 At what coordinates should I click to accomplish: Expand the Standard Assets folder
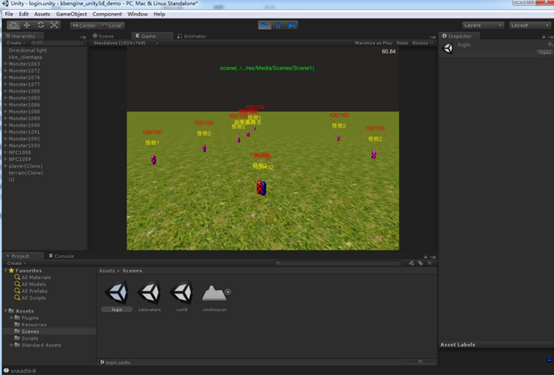(x=11, y=345)
